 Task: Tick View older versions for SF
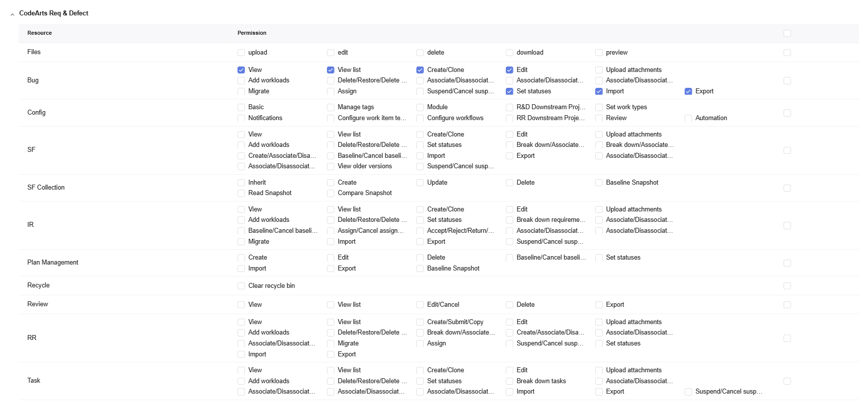coord(330,166)
